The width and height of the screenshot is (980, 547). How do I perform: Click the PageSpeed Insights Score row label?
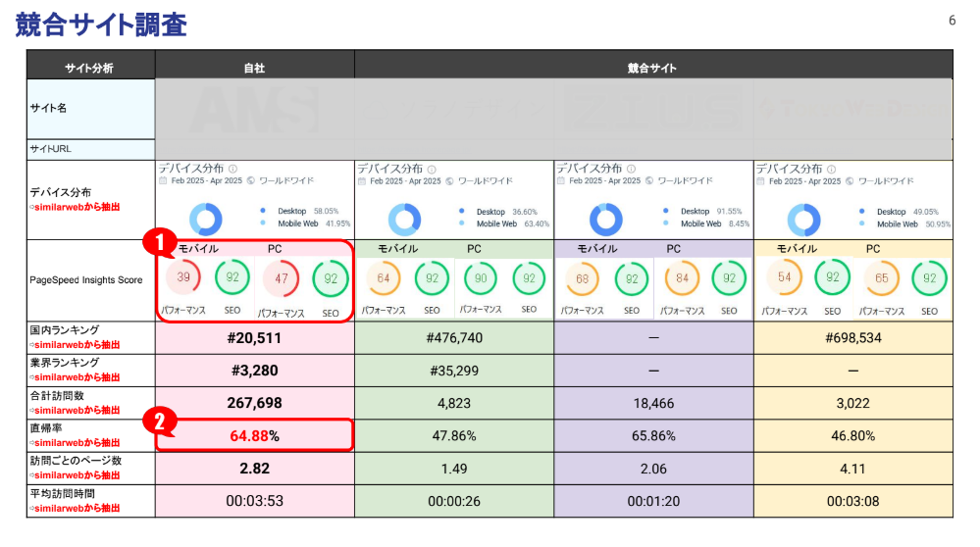(85, 280)
